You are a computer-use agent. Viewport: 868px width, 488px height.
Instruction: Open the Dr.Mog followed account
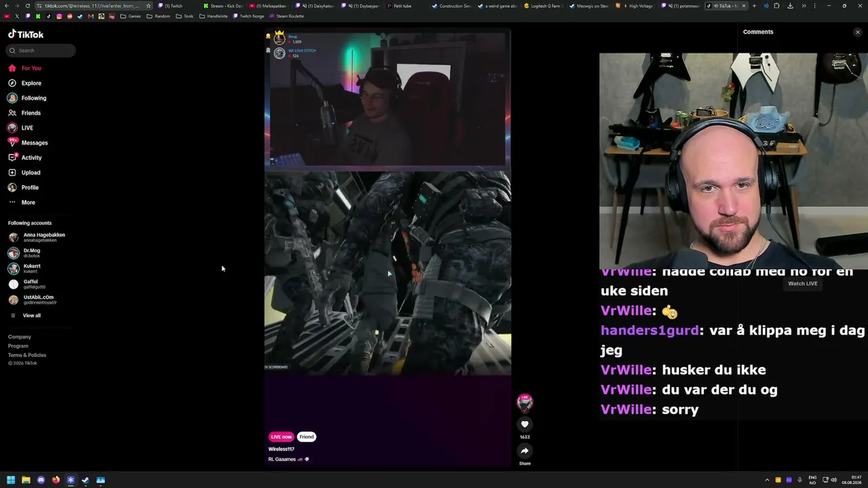point(25,253)
